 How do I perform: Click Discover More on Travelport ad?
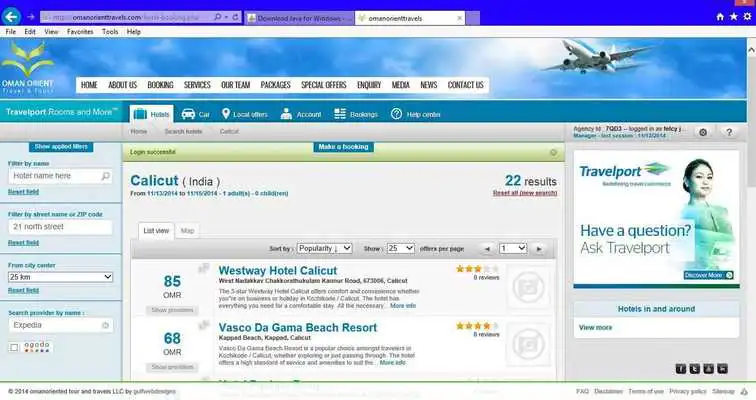tap(708, 275)
